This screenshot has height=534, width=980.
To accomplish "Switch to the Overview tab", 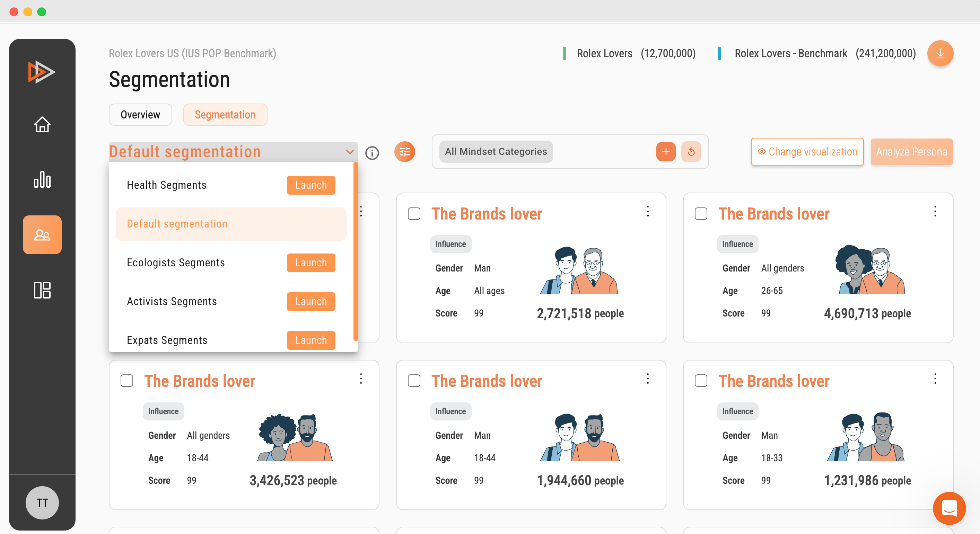I will click(140, 114).
